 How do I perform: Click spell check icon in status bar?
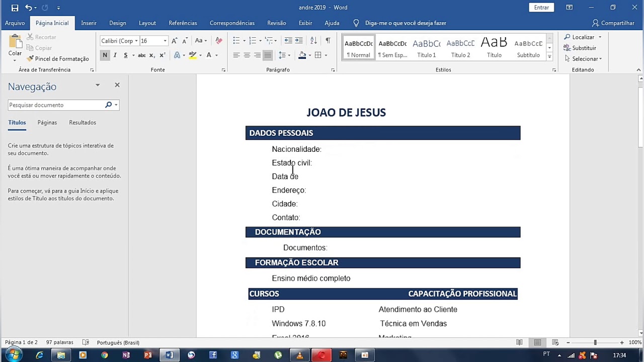pos(86,342)
